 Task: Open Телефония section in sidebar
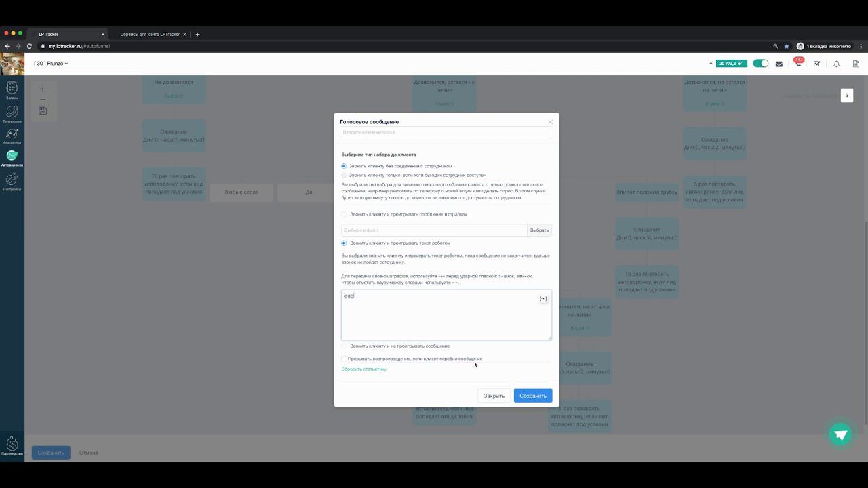(x=12, y=113)
